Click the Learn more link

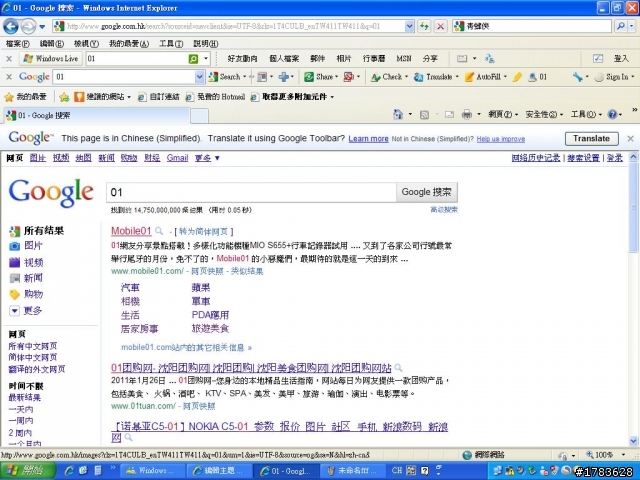(368, 139)
